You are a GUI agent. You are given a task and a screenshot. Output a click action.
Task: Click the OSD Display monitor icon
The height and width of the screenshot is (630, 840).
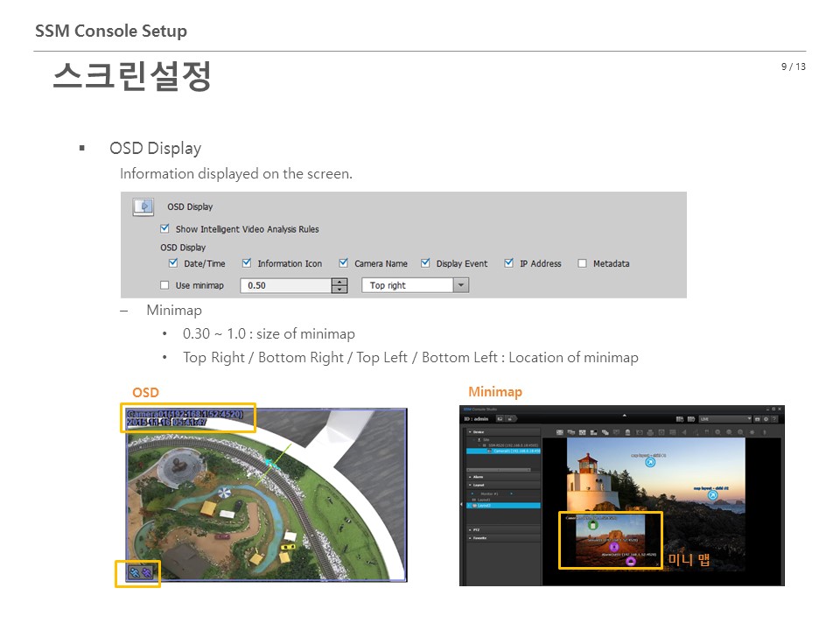tap(143, 206)
